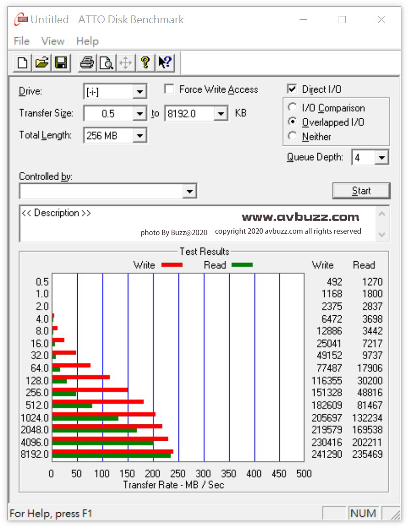Expand the Queue Depth dropdown
This screenshot has width=411, height=532.
[382, 157]
